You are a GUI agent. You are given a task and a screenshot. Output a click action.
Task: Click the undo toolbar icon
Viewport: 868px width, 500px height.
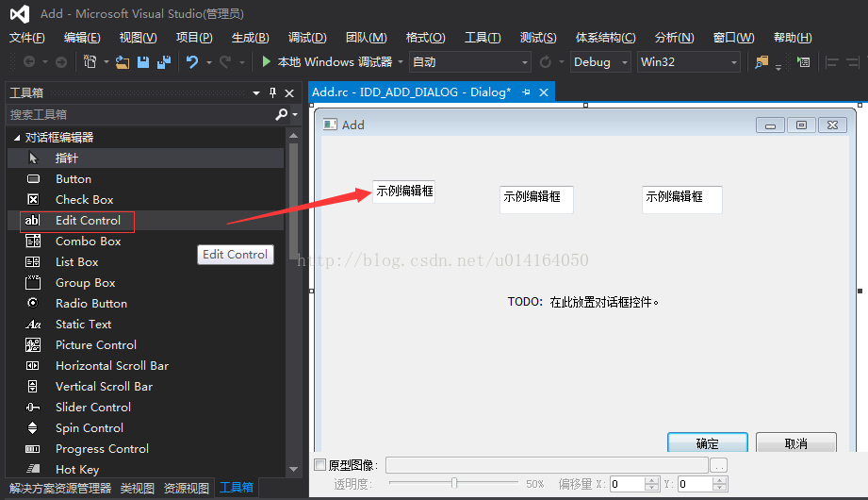coord(192,61)
